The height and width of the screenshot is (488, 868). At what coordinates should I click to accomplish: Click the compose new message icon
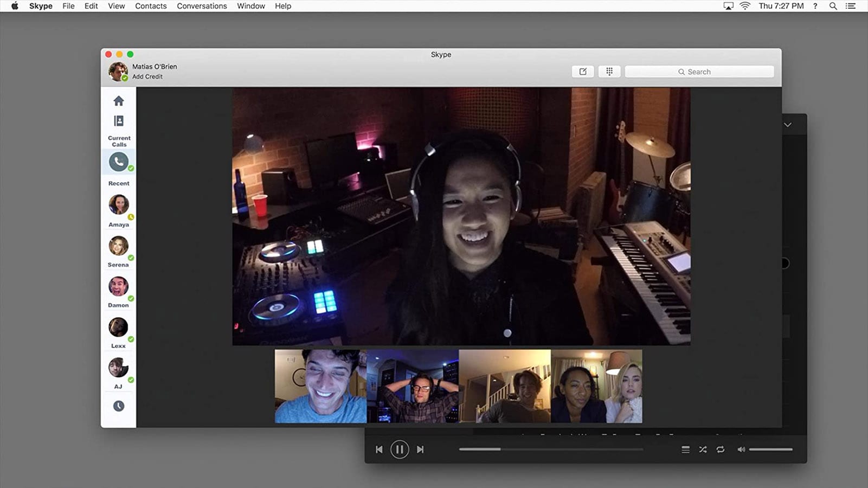583,72
